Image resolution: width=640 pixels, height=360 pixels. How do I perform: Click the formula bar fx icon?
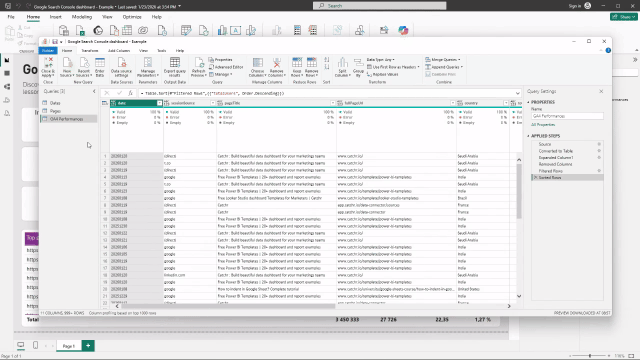point(131,93)
